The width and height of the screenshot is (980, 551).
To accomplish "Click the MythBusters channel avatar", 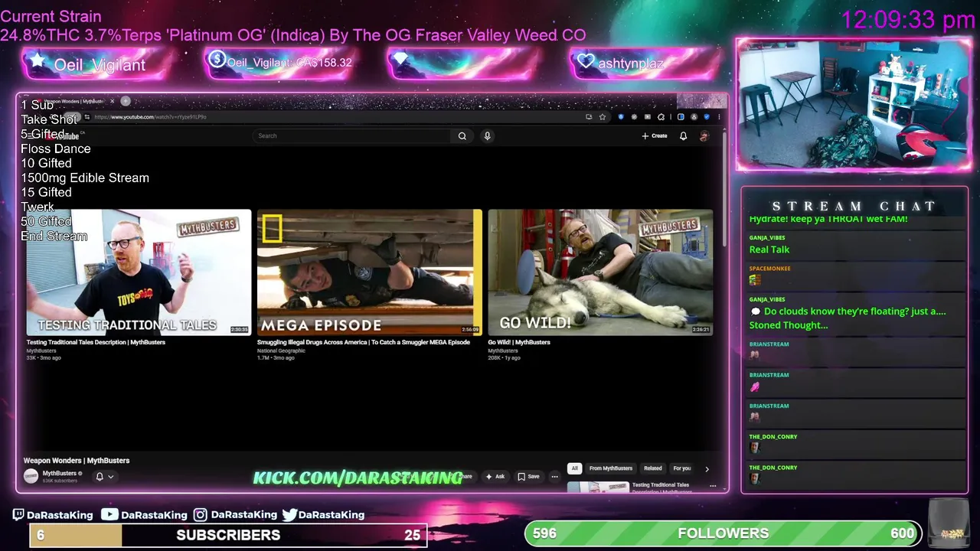I will 31,476.
